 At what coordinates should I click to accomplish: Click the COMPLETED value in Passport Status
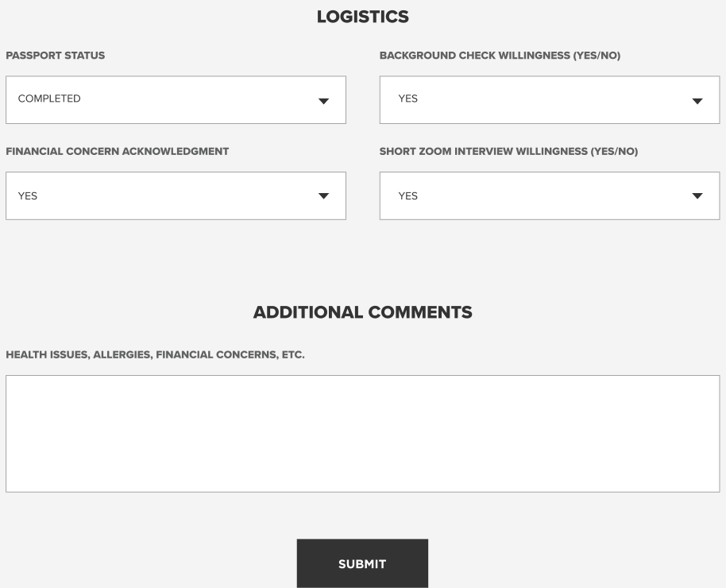click(49, 99)
